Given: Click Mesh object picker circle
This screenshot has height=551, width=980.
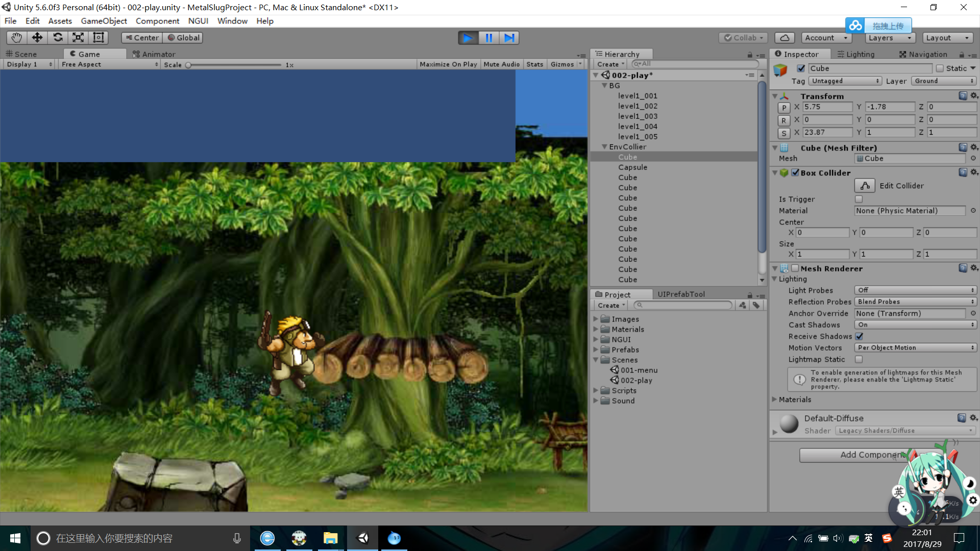Looking at the screenshot, I should [973, 158].
